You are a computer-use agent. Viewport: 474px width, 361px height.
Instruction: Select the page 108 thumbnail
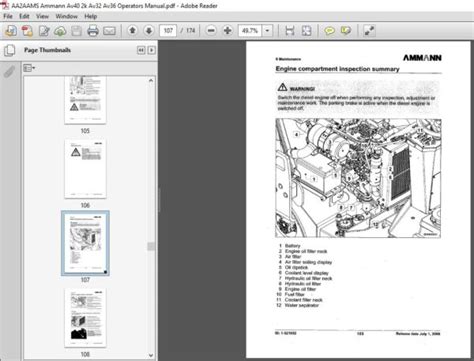(85, 318)
